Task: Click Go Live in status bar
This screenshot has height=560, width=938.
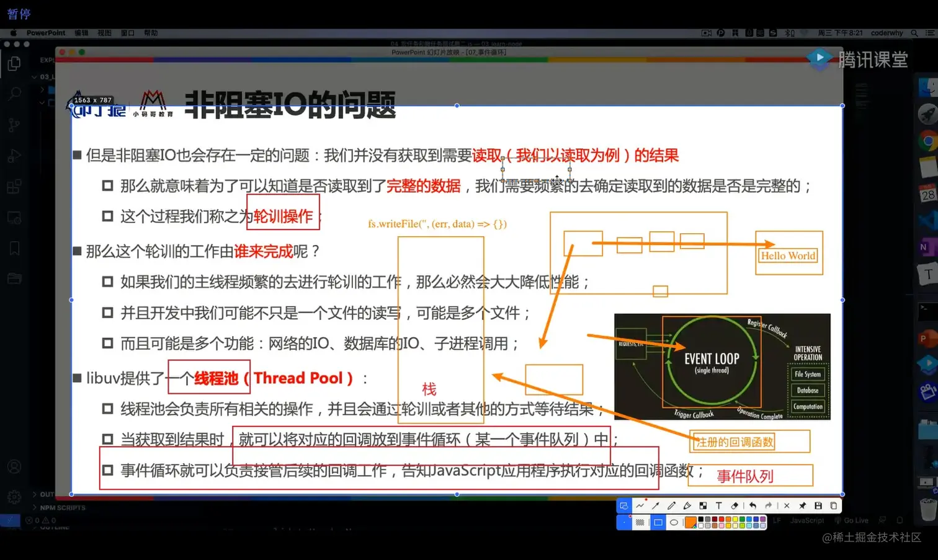Action: click(x=852, y=520)
